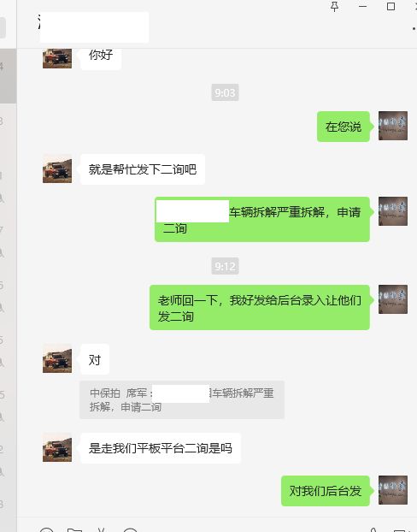Screen dimensions: 417x532
Task: Click the truck avatar beside 你好
Action: [x=57, y=58]
